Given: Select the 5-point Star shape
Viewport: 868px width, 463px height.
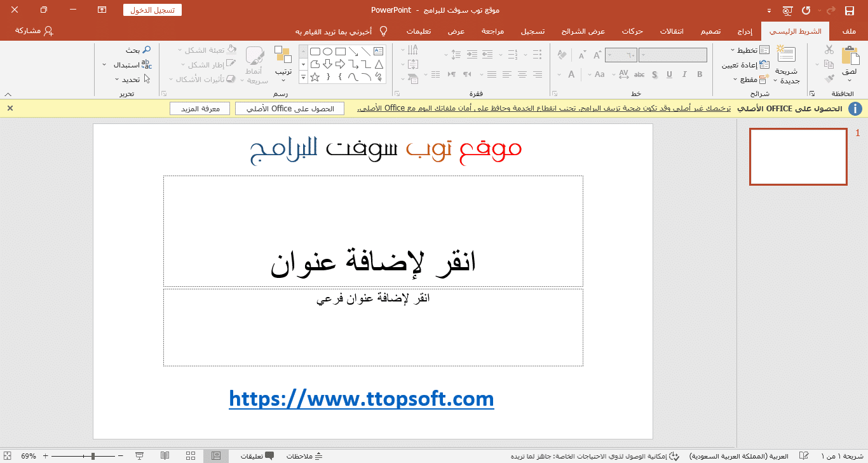Looking at the screenshot, I should pos(315,77).
